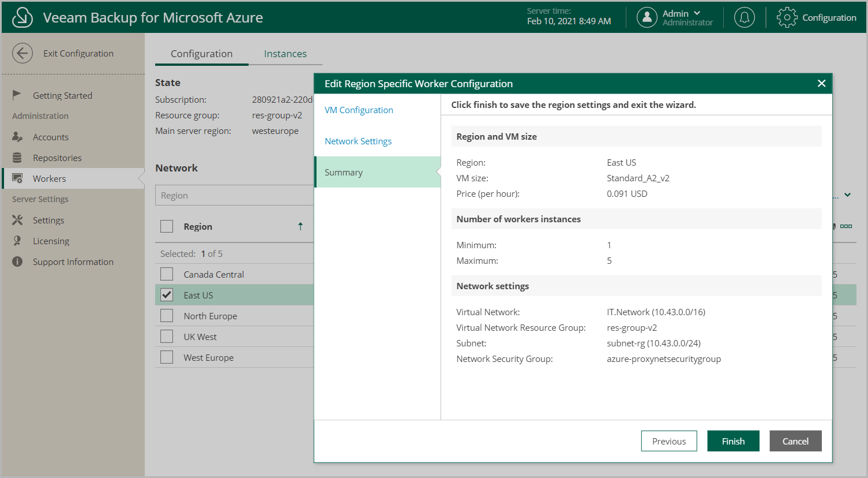The height and width of the screenshot is (478, 868).
Task: Click the Finish button
Action: (733, 441)
